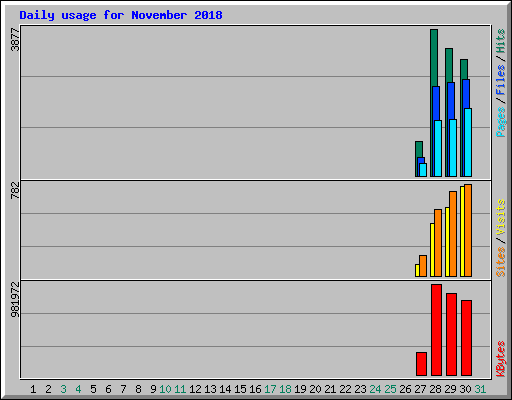Image resolution: width=512 pixels, height=400 pixels.
Task: Click day label 20 on the x-axis
Action: (x=315, y=389)
